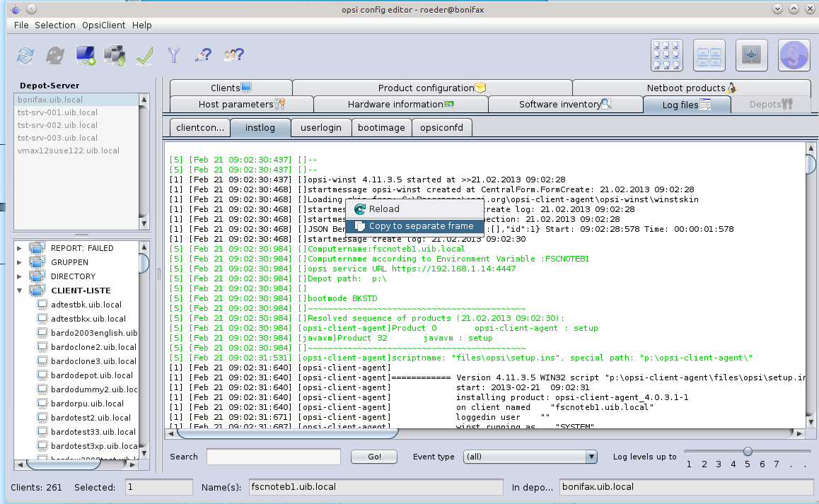Image resolution: width=819 pixels, height=504 pixels.
Task: Select client bardotest2.uib.local
Action: click(x=91, y=417)
